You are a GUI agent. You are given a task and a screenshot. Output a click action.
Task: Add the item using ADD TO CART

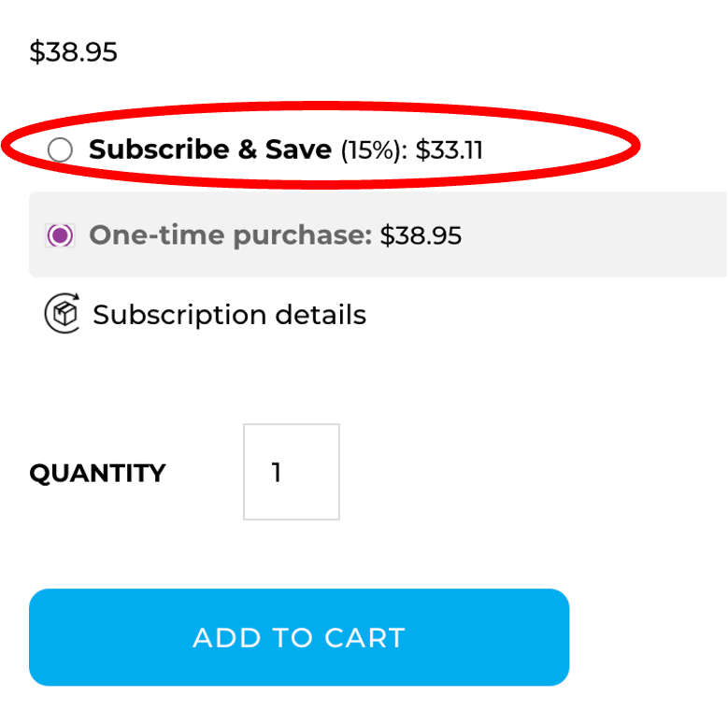(x=299, y=637)
